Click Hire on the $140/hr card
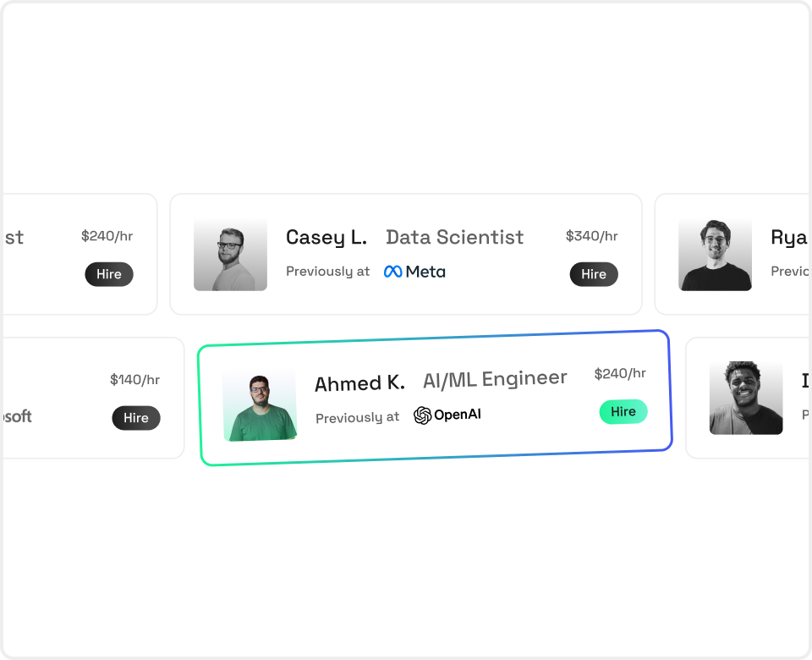This screenshot has width=812, height=660. (135, 418)
